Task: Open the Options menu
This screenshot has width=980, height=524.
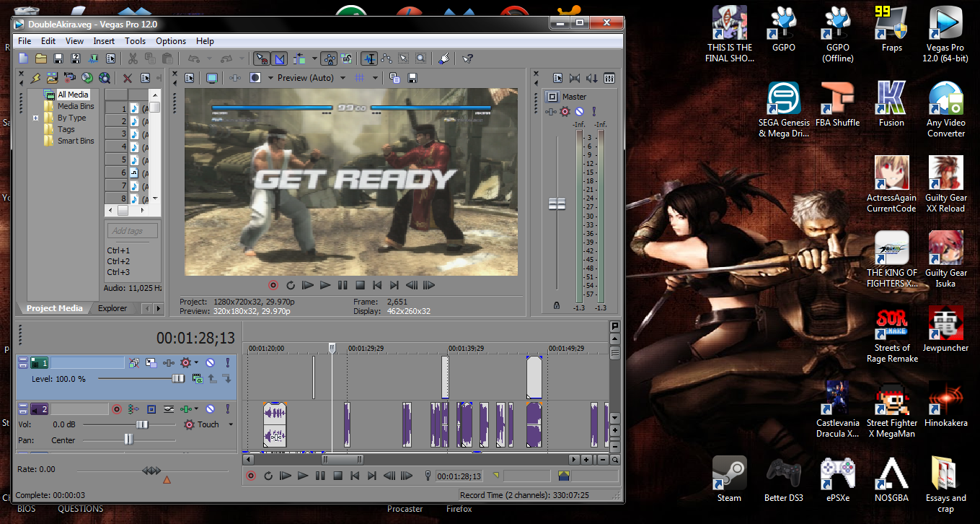Action: [171, 41]
